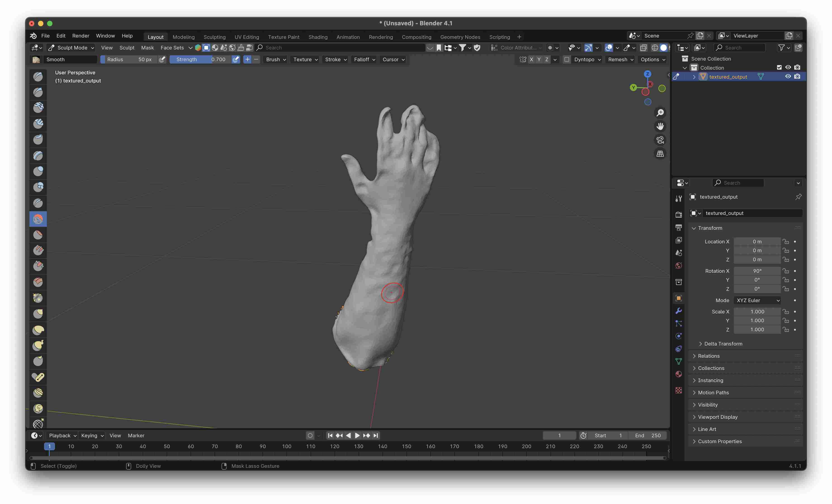Select the Elastic Deform brush tool
Image resolution: width=832 pixels, height=504 pixels.
(38, 330)
